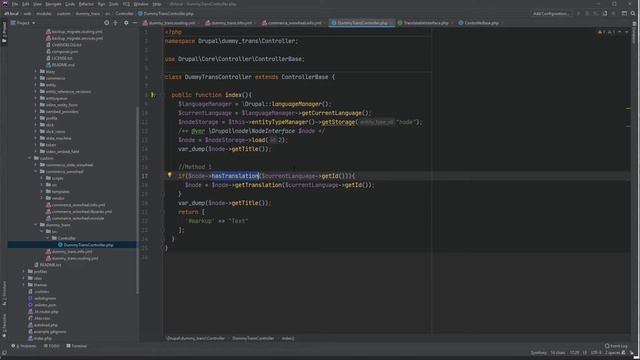640x360 pixels.
Task: Click index() breadcrumb at editor bottom
Action: pos(288,338)
